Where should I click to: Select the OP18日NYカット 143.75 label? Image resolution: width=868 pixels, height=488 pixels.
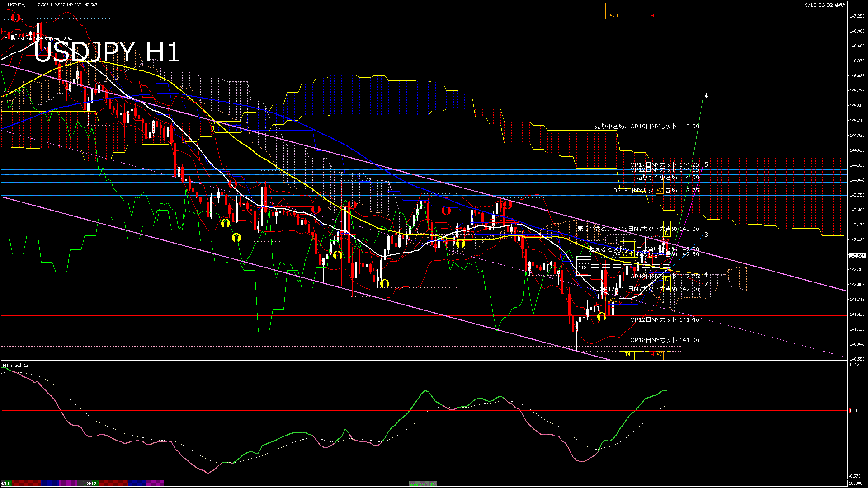[x=656, y=191]
